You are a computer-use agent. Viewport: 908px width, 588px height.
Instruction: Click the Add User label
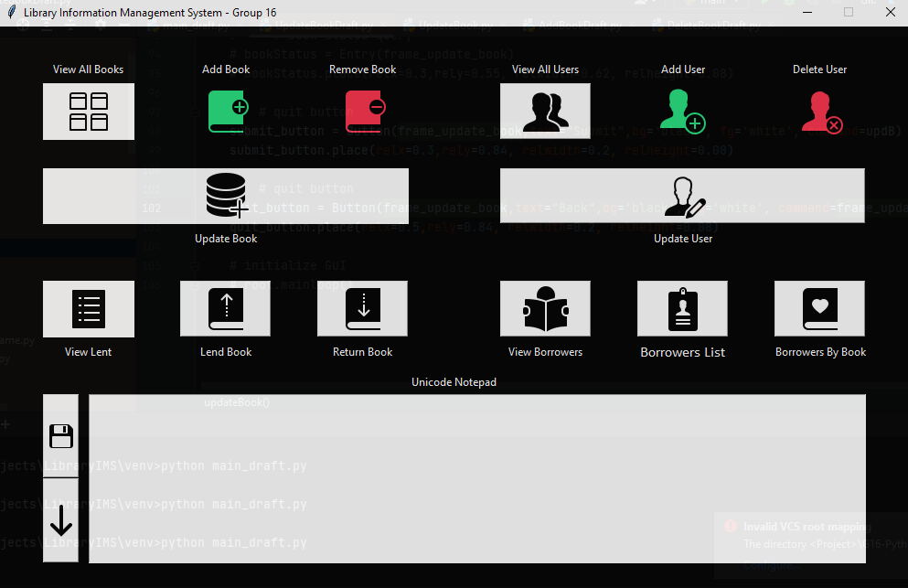[x=683, y=69]
